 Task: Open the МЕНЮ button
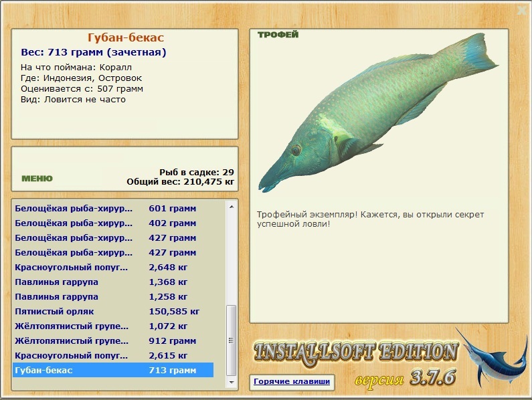tap(37, 179)
